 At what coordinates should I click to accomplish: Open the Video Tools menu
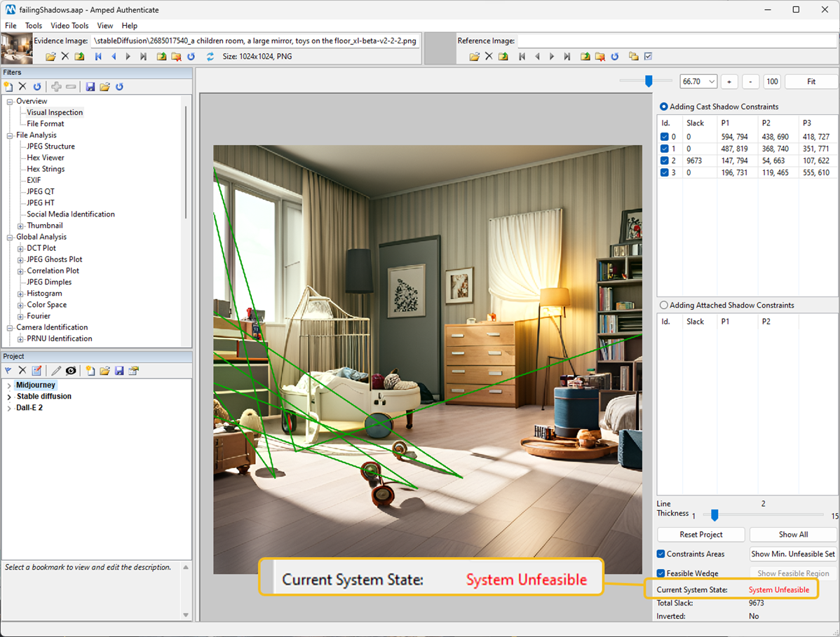point(69,25)
